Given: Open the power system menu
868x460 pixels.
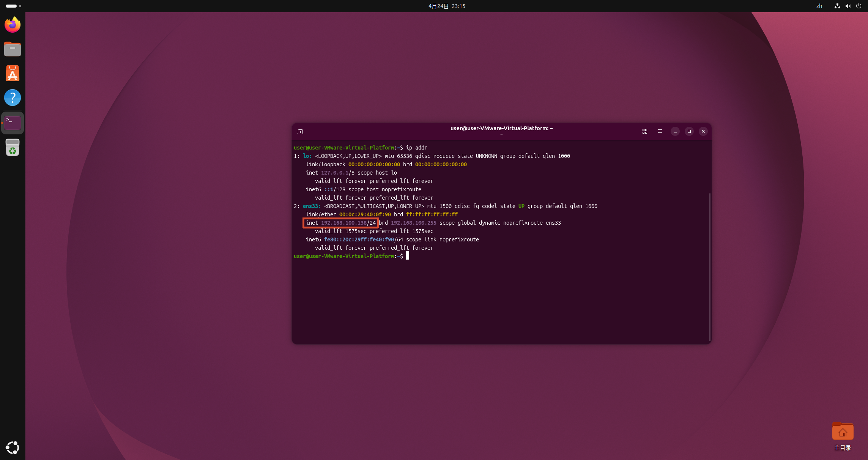Looking at the screenshot, I should tap(859, 6).
